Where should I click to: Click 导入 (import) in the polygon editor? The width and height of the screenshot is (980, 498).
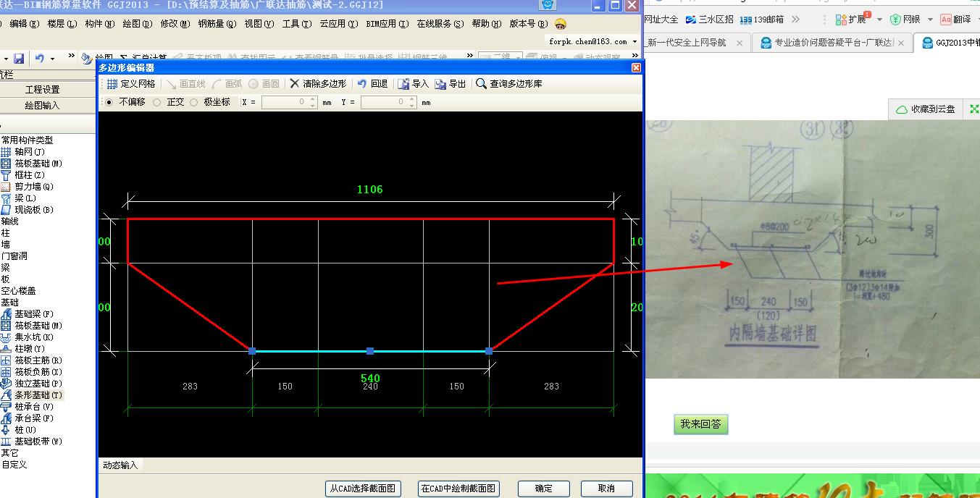pyautogui.click(x=414, y=84)
